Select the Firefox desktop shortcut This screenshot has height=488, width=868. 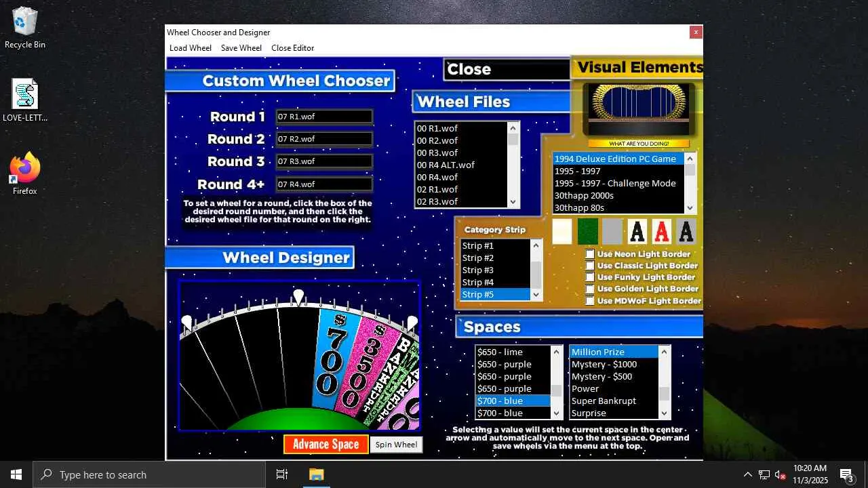(25, 174)
